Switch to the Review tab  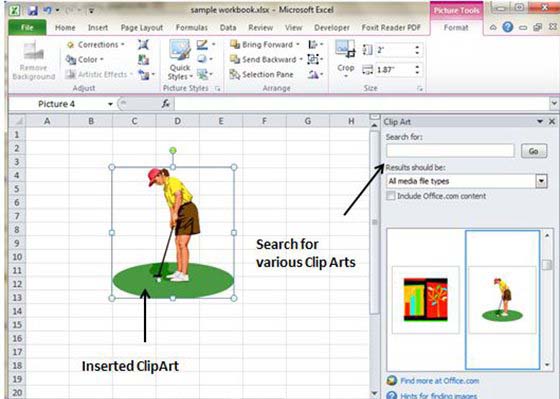coord(261,28)
